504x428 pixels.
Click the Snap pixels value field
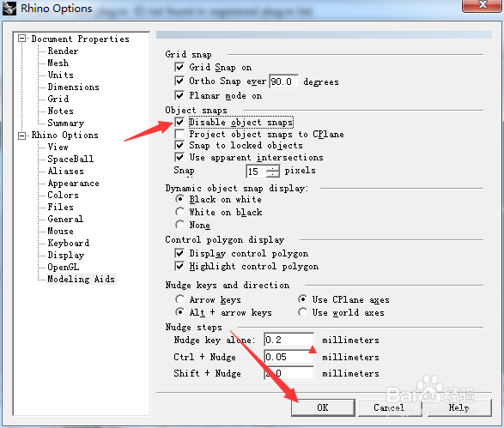(x=257, y=172)
